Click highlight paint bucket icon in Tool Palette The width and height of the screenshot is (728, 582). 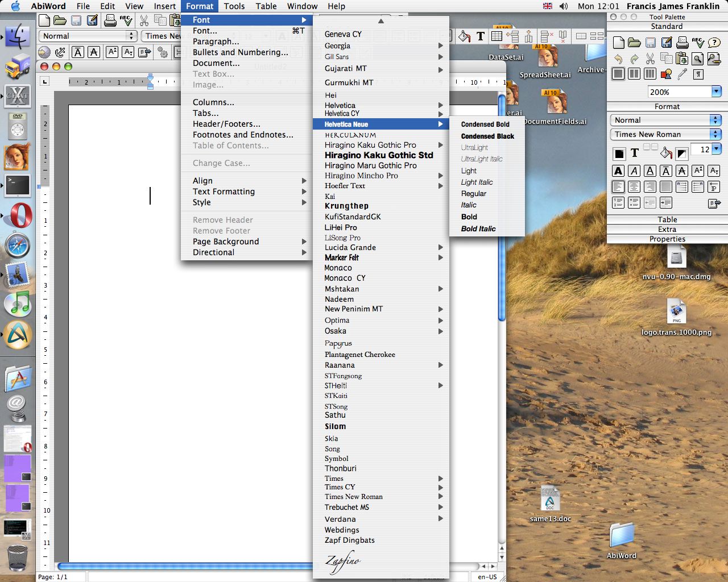coord(667,153)
